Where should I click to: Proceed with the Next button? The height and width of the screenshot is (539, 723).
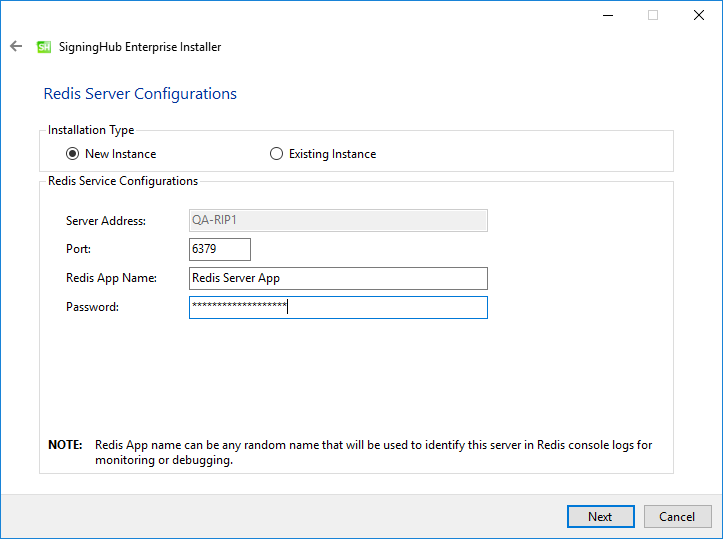[600, 517]
